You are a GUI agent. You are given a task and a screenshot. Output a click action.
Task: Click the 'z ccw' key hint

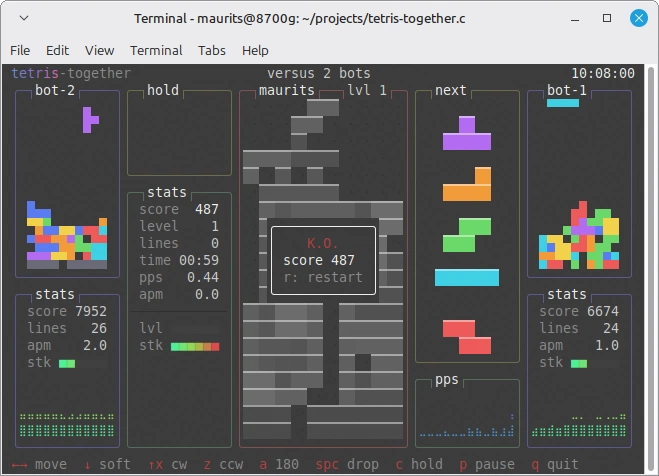223,464
